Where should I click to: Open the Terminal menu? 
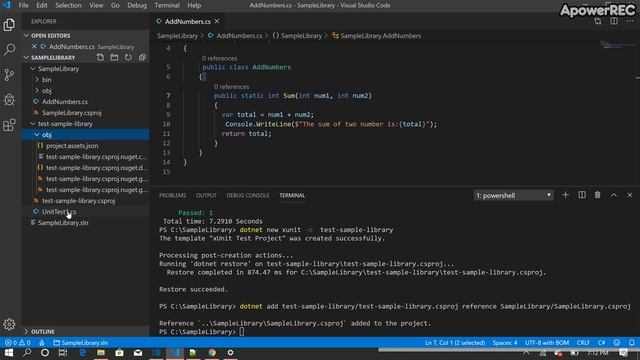coord(167,5)
